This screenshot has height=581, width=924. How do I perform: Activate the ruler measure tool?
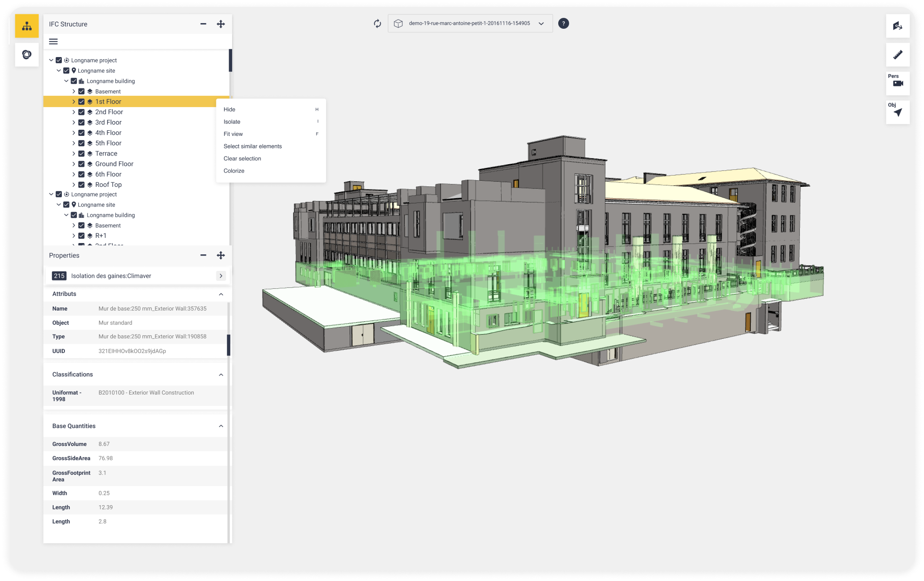click(897, 55)
